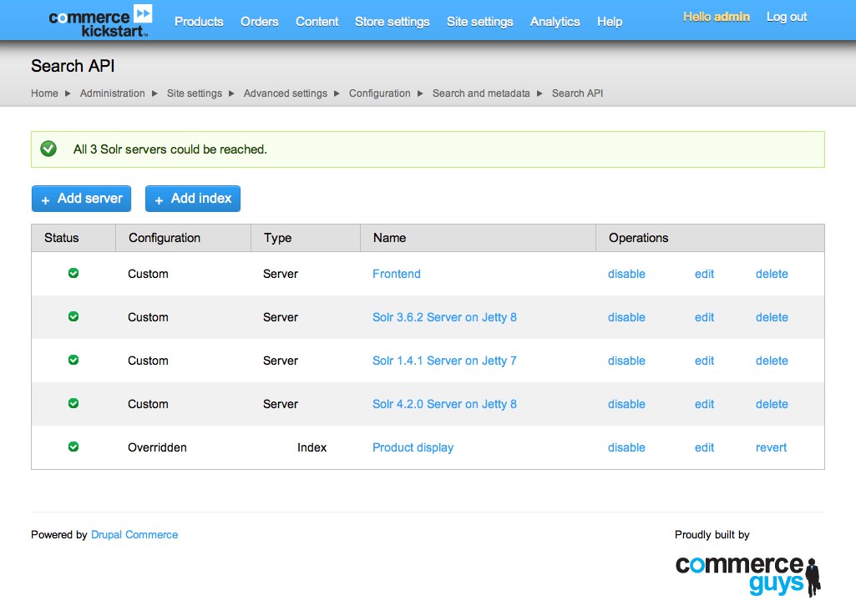The width and height of the screenshot is (856, 616).
Task: Disable the Frontend server
Action: tap(626, 274)
